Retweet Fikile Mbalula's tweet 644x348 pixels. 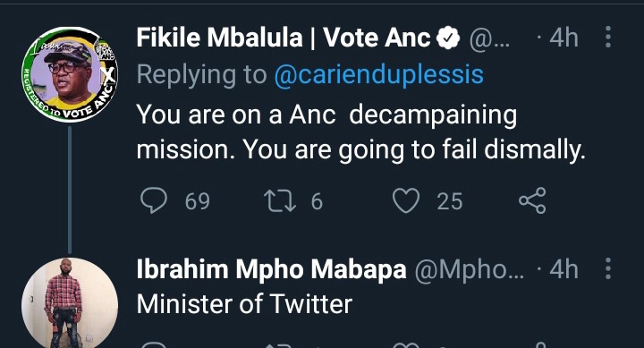pos(279,201)
